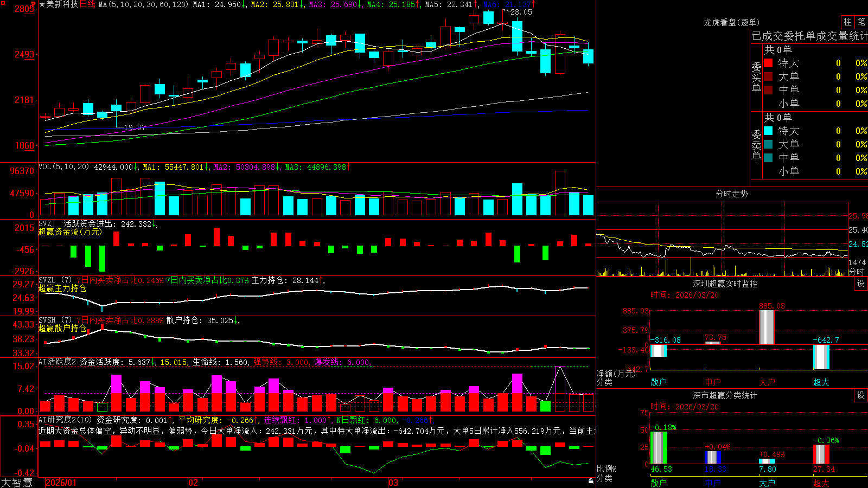
Task: Switch order view to 柱 mode
Action: click(x=847, y=22)
